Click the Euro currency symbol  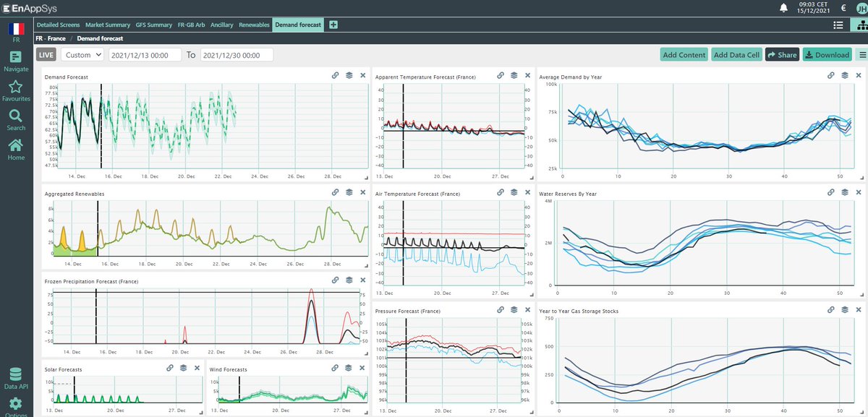843,8
